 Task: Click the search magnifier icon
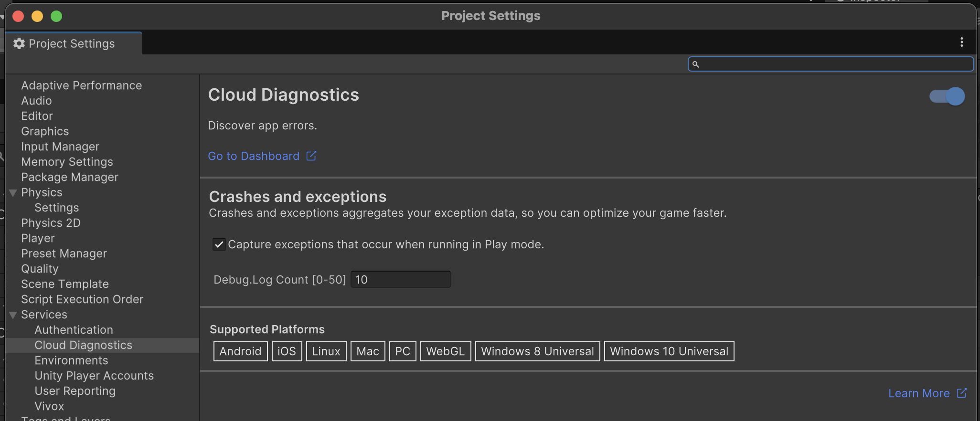[x=696, y=64]
